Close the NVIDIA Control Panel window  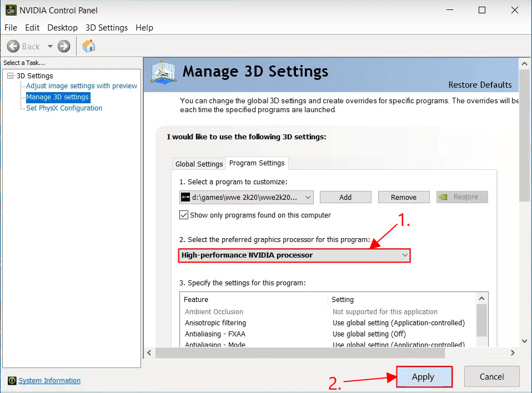[515, 10]
